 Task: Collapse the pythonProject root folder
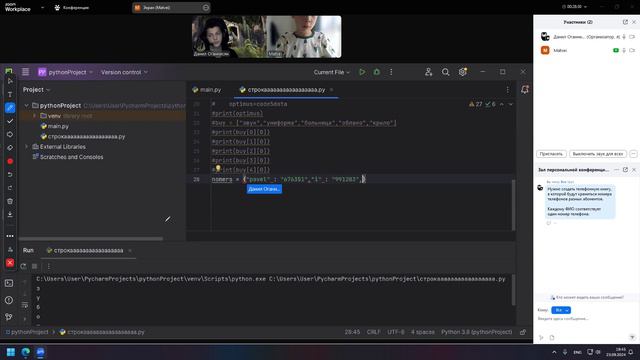[27, 105]
